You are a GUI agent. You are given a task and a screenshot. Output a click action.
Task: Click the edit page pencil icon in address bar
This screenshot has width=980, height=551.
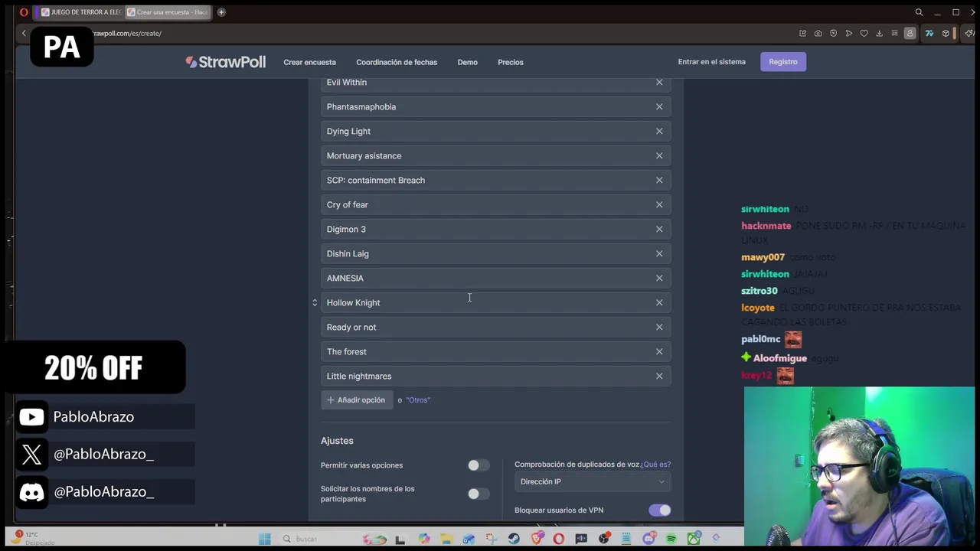[802, 33]
